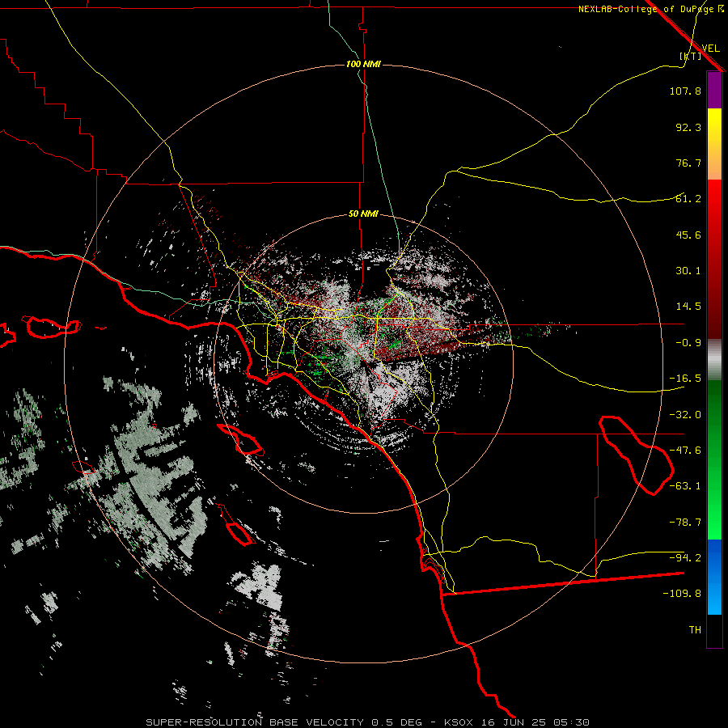The width and height of the screenshot is (728, 728).
Task: Click the 30.1 velocity scale value
Action: click(x=688, y=271)
